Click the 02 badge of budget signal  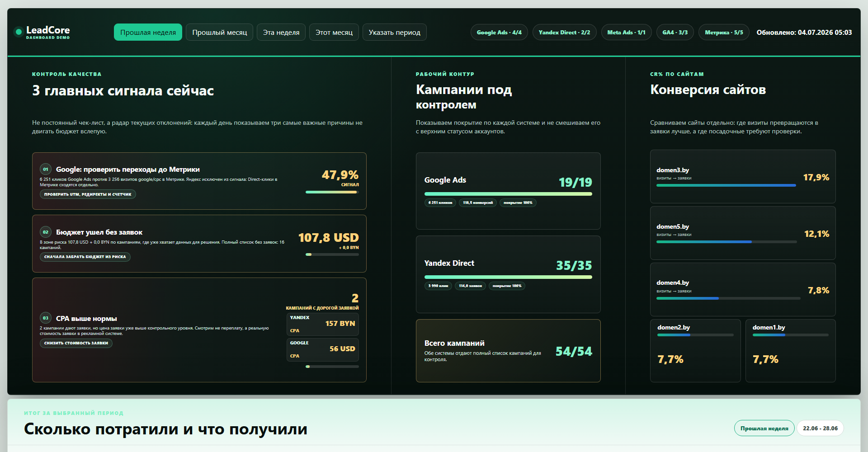pyautogui.click(x=46, y=232)
